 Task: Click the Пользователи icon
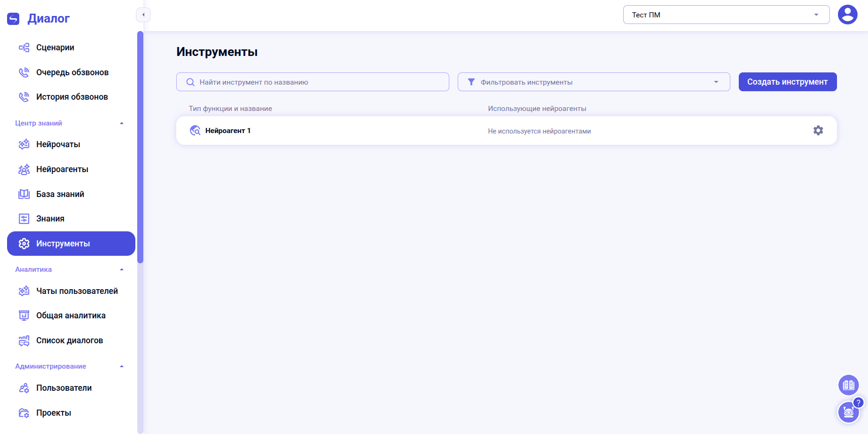[x=24, y=388]
